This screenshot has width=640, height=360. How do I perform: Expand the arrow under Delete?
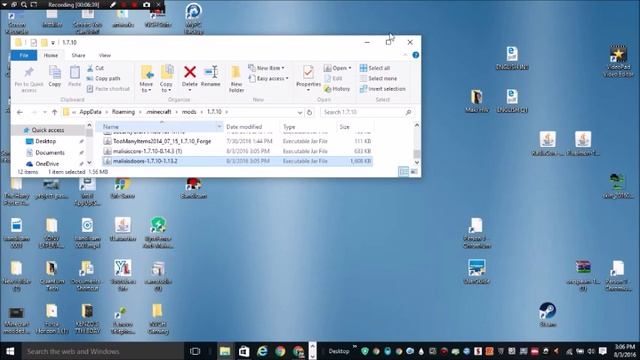point(190,90)
